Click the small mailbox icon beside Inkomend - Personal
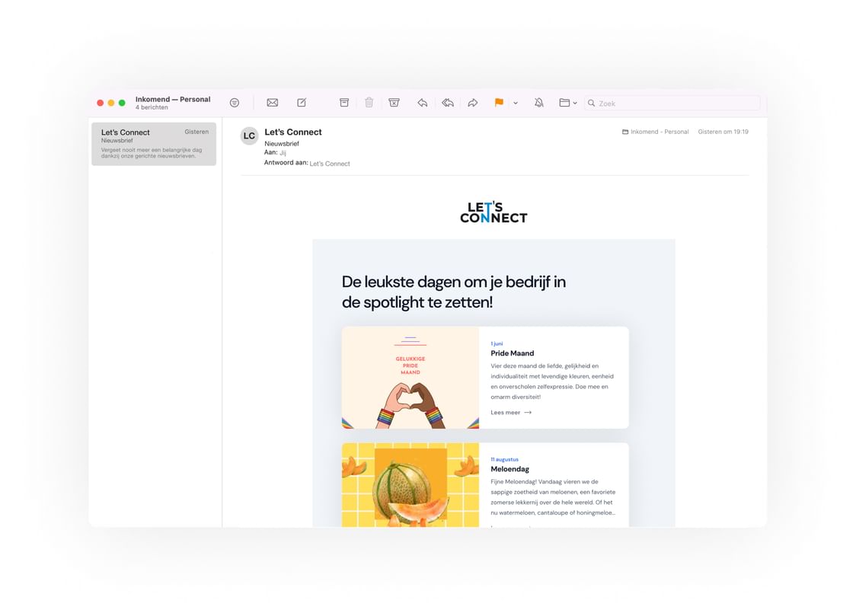The image size is (856, 616). 625,132
